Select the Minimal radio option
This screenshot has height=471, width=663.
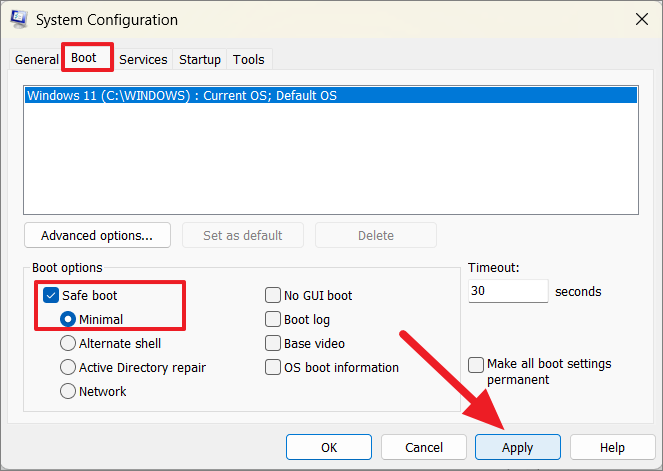68,319
